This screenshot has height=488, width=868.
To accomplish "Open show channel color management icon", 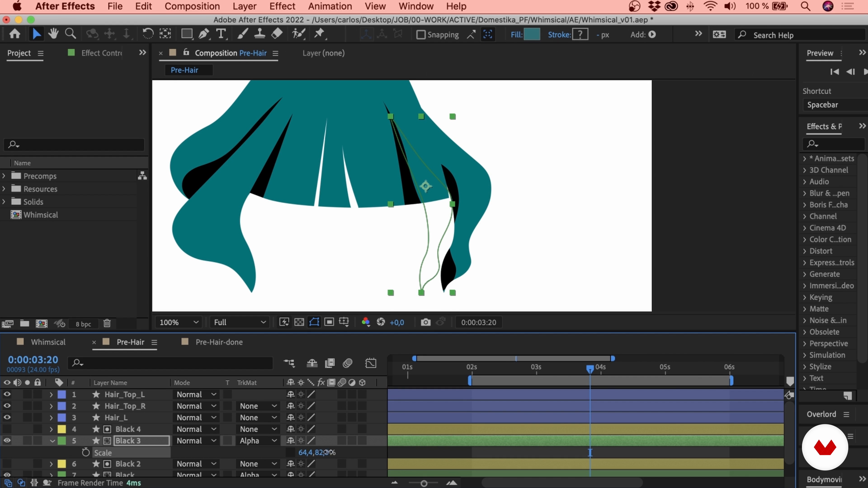I will (x=366, y=322).
